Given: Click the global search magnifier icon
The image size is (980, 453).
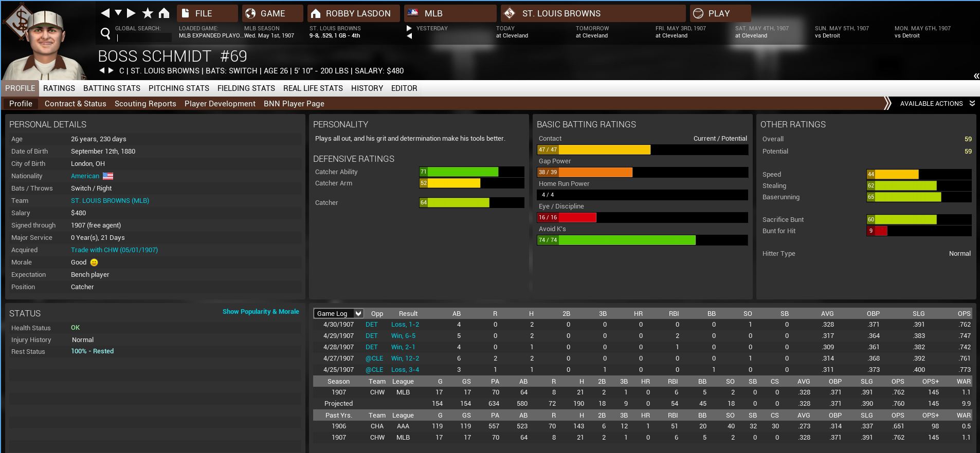Looking at the screenshot, I should (x=105, y=34).
